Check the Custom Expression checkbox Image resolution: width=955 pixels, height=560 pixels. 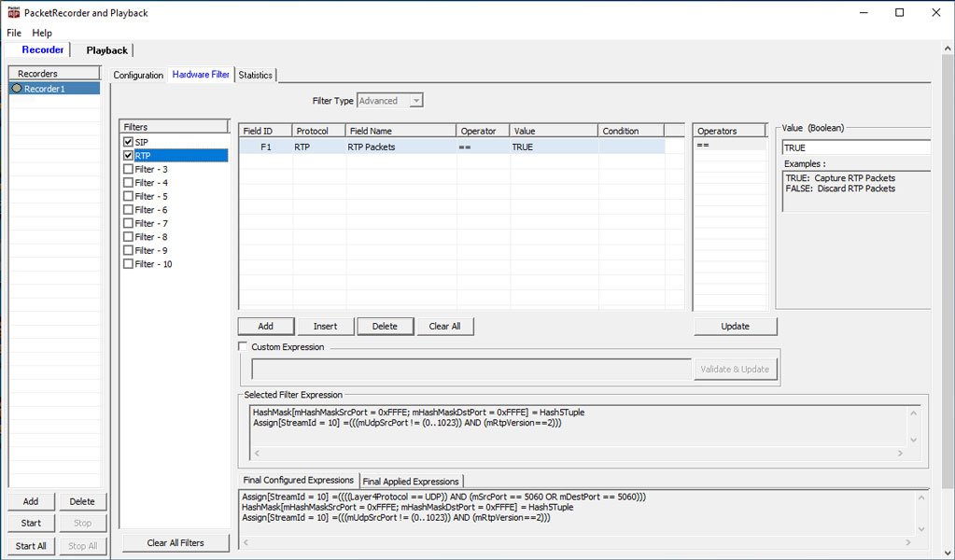click(243, 346)
